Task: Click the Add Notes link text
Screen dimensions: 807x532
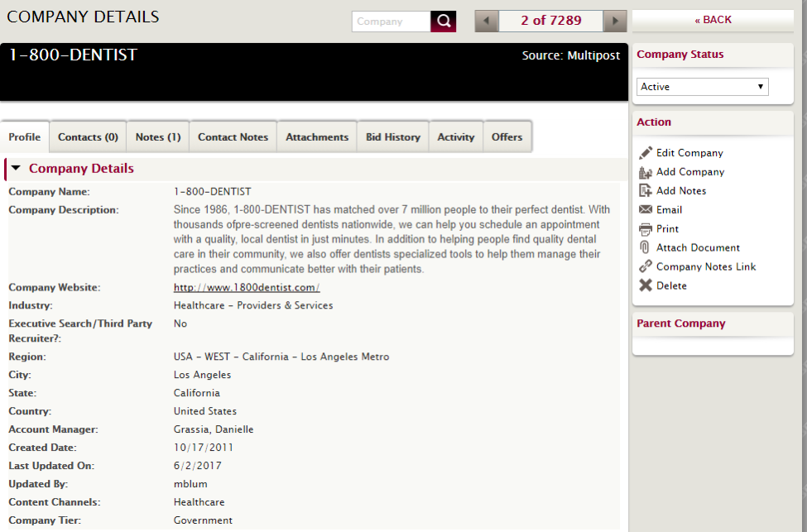Action: click(681, 191)
